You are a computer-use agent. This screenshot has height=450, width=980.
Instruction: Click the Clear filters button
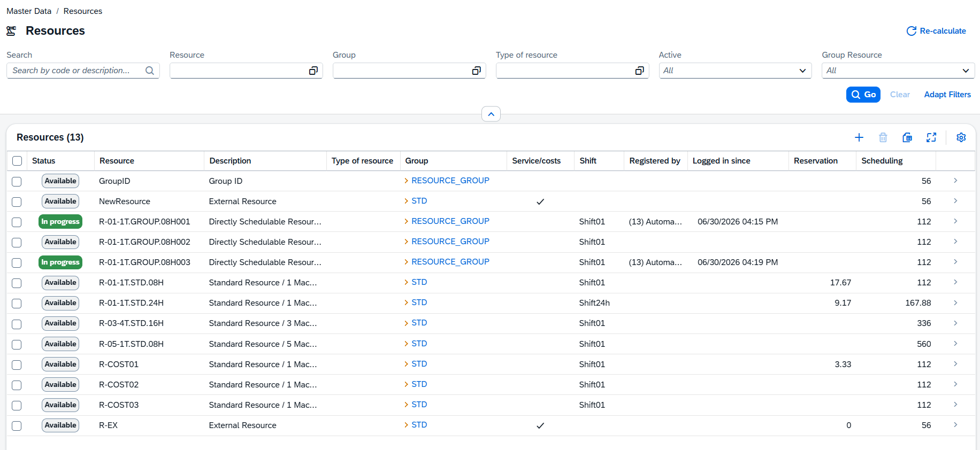[x=900, y=95]
